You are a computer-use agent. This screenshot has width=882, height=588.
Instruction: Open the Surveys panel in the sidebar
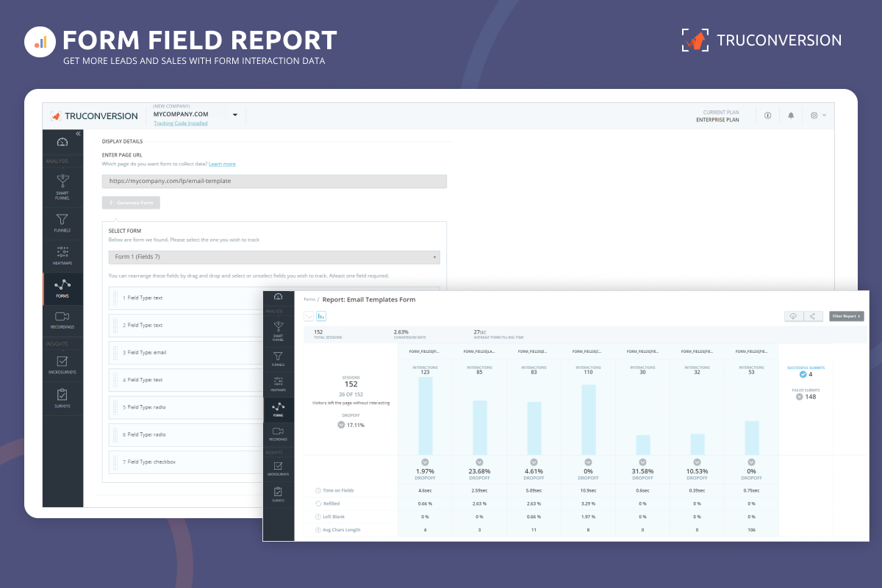pyautogui.click(x=62, y=397)
